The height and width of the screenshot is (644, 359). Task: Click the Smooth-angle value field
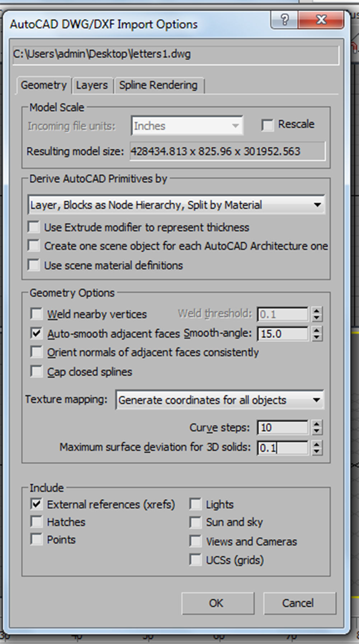283,334
